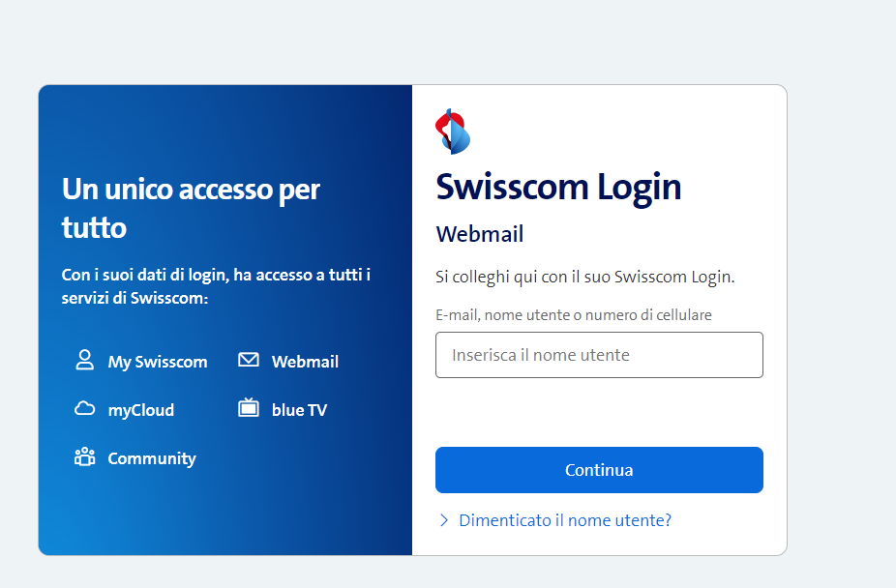Open the Dimenticato il nome utente link
Viewport: 896px width, 588px height.
click(565, 520)
